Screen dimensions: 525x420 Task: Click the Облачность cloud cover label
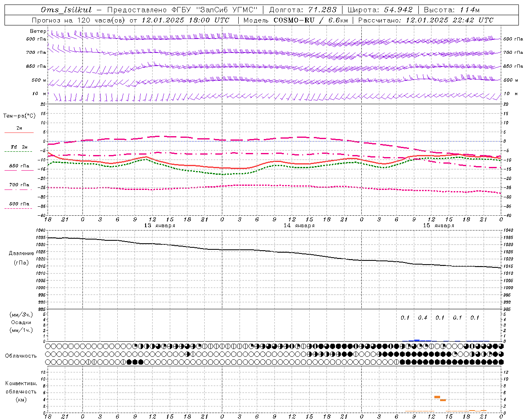tap(21, 356)
